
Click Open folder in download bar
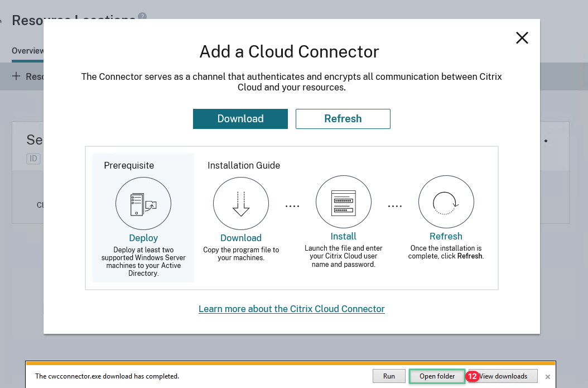click(x=437, y=376)
